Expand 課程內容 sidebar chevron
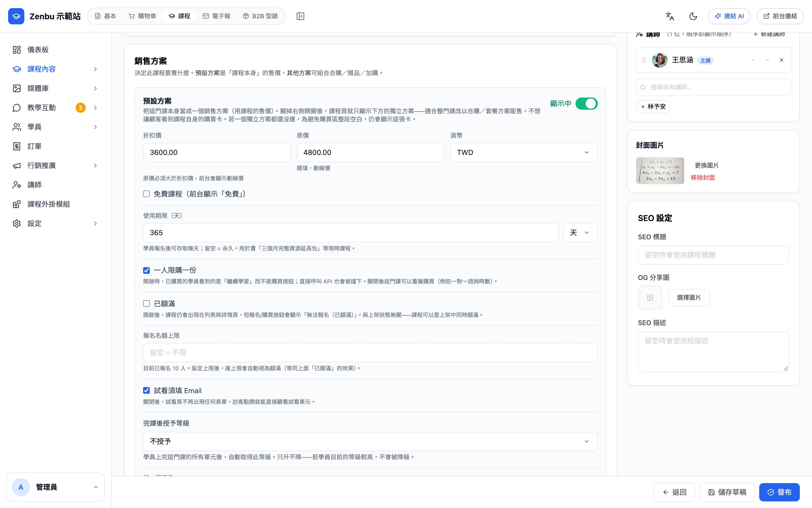Viewport: 812px width, 508px height. click(95, 69)
